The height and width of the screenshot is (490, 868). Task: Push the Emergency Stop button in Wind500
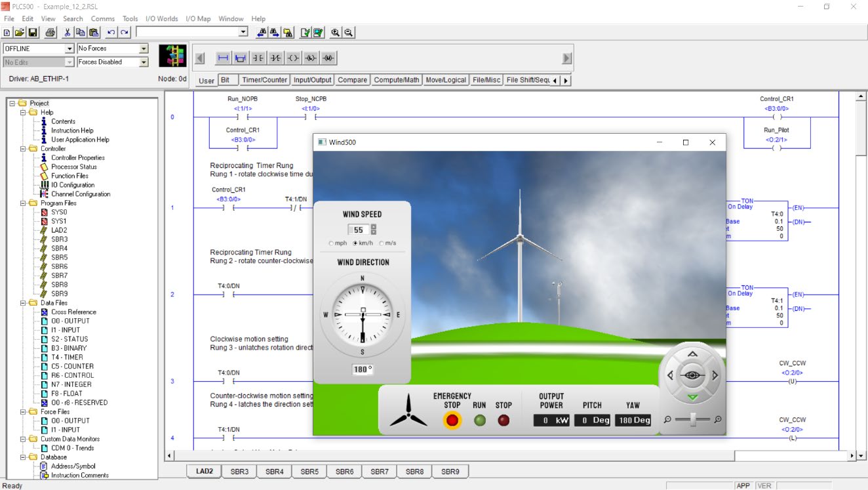click(452, 420)
